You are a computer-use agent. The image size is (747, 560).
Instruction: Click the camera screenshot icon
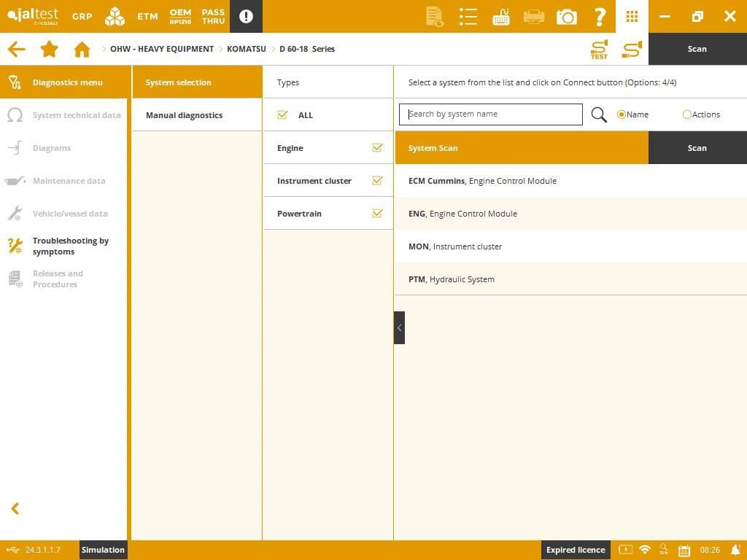pyautogui.click(x=566, y=16)
